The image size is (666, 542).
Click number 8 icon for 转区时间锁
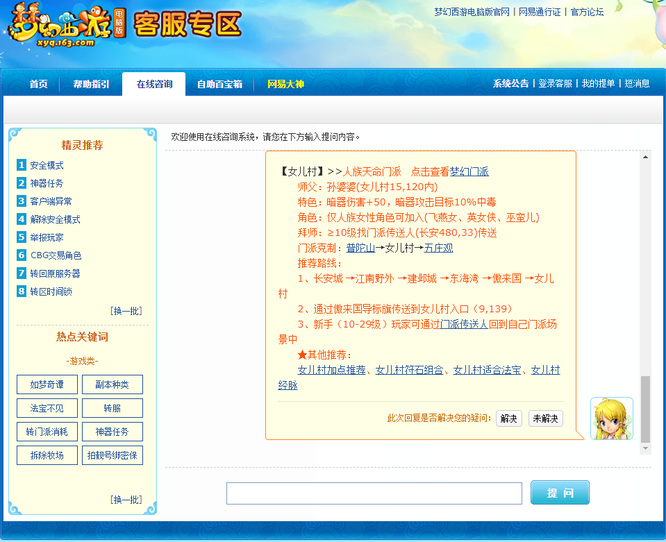[x=21, y=291]
